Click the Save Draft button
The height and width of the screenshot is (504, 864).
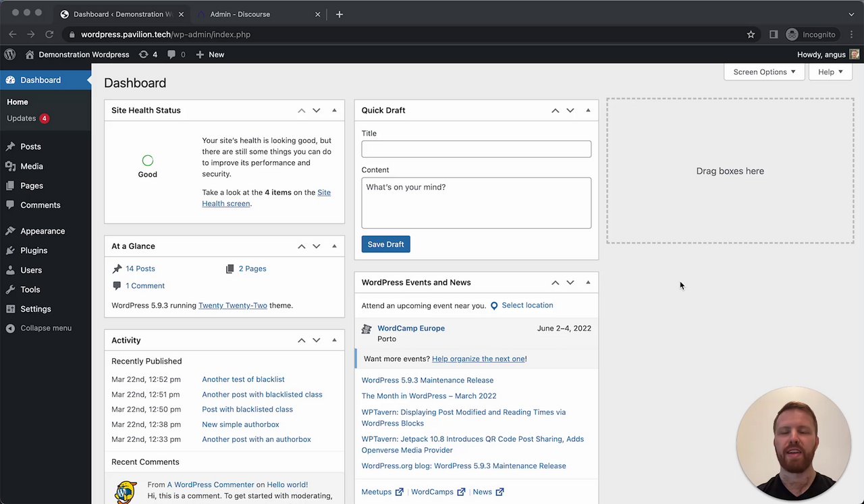pos(385,244)
